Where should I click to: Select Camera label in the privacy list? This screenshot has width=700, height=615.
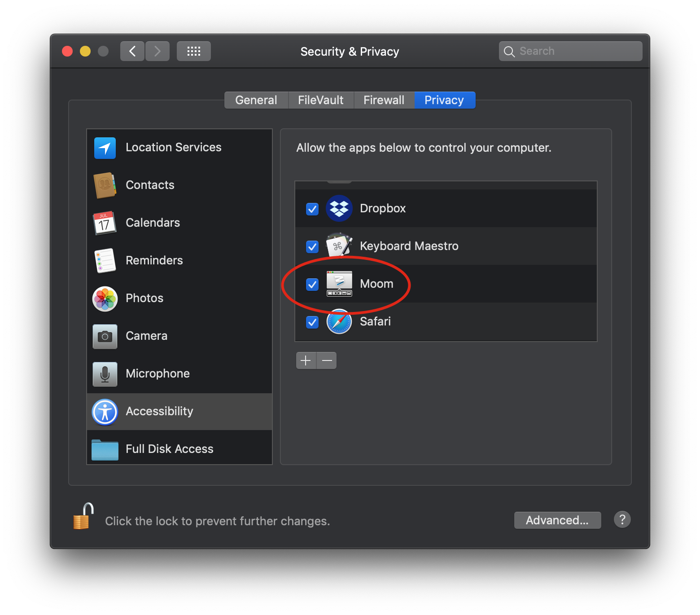pos(146,336)
